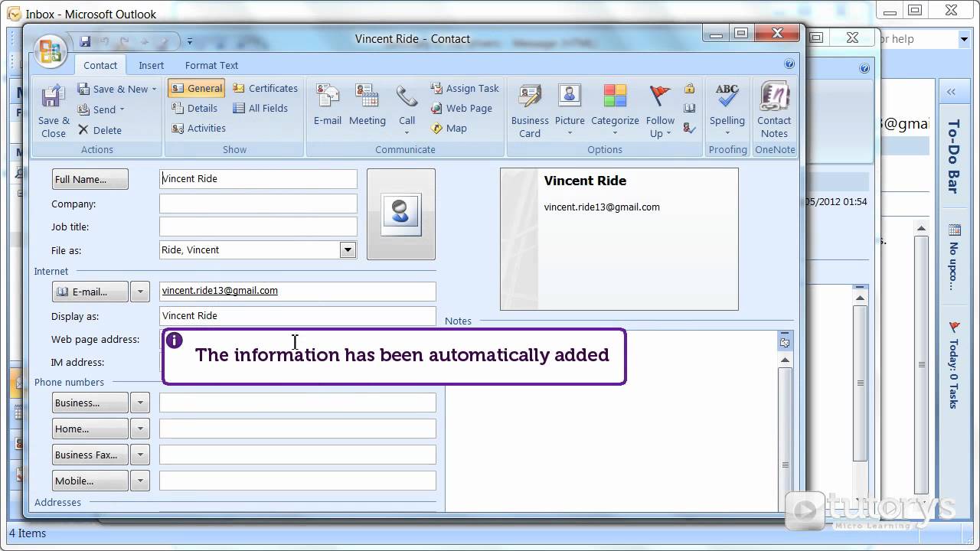
Task: Expand the To-Do Bar in Outlook window
Action: (x=951, y=91)
